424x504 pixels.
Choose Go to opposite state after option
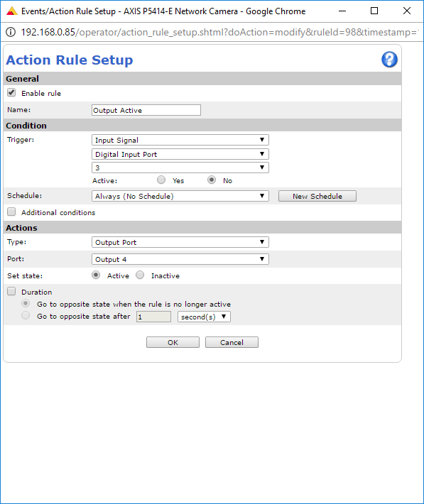26,316
